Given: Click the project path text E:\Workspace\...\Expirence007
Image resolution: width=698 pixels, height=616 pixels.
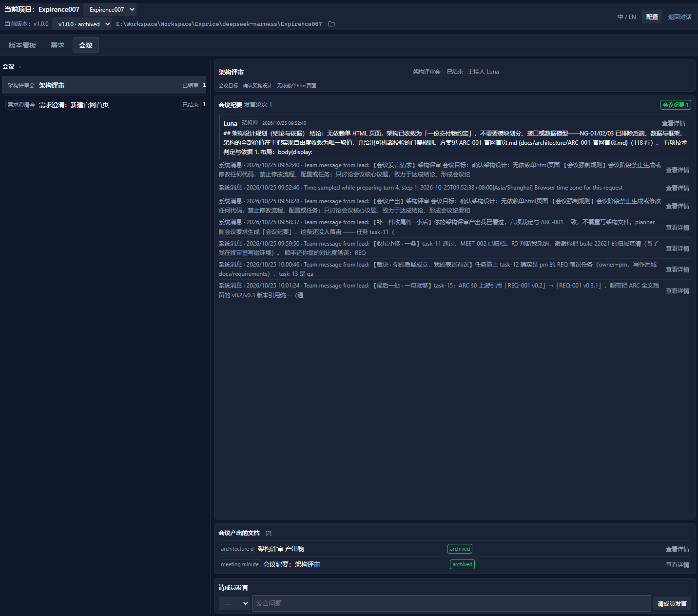Looking at the screenshot, I should click(219, 24).
